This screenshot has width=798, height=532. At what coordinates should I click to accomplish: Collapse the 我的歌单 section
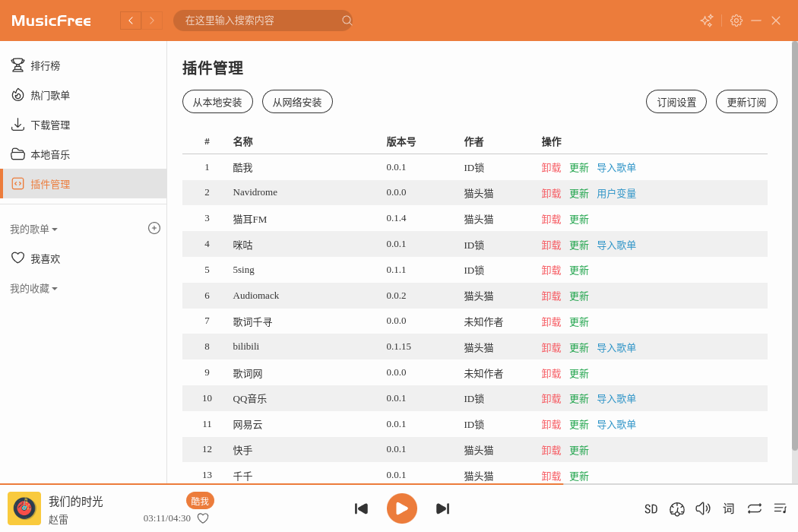tap(33, 229)
